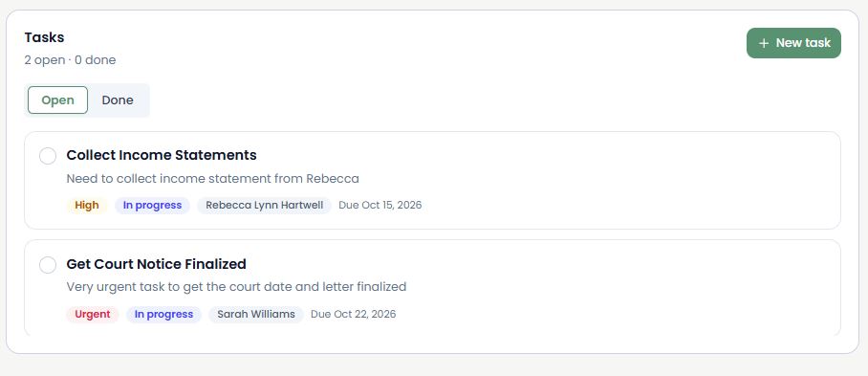Mark Collect Income Statements as complete
Screen dimensions: 868x376
[x=48, y=156]
